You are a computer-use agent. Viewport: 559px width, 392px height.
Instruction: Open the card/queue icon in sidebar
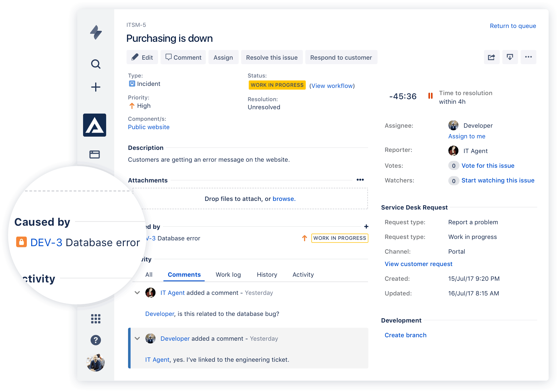pyautogui.click(x=95, y=154)
